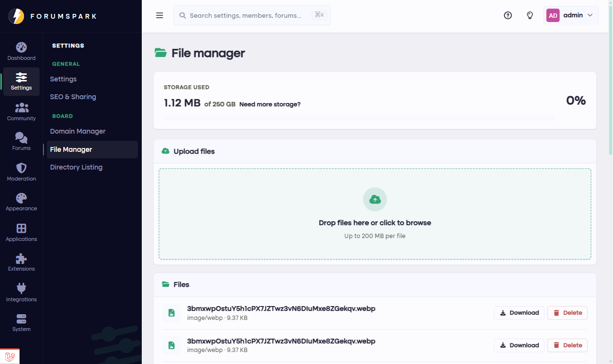The image size is (613, 364).
Task: Click the search settings input field
Action: [x=252, y=15]
